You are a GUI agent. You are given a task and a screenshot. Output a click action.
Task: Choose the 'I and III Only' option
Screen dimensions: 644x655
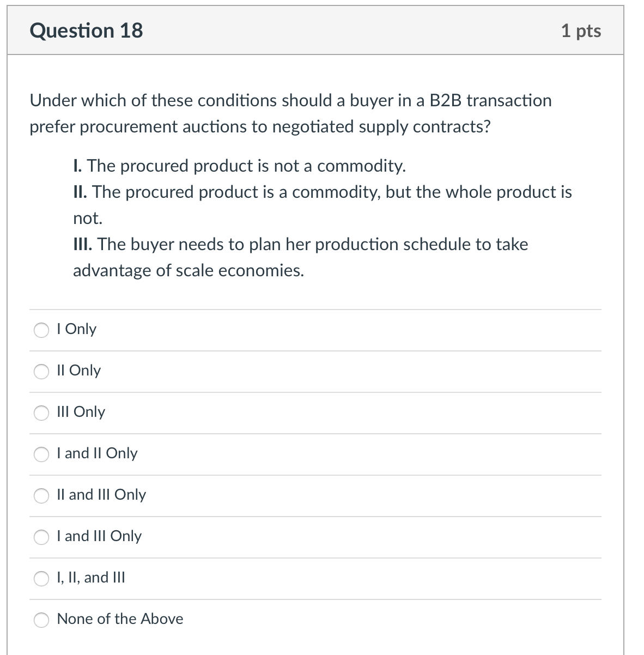tap(41, 537)
